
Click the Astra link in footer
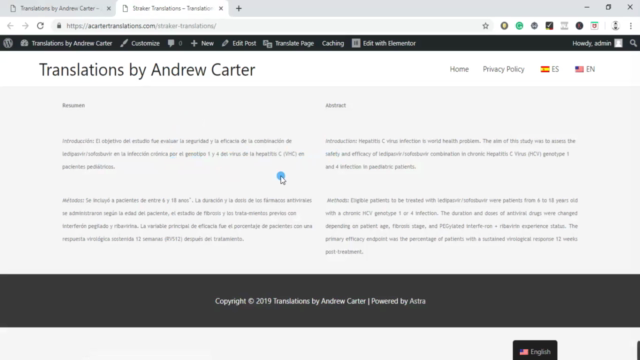[x=417, y=301]
